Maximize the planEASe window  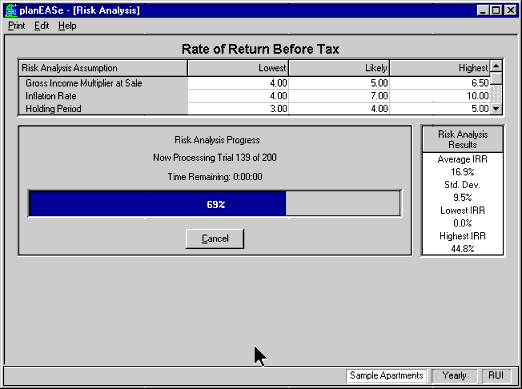[496, 10]
